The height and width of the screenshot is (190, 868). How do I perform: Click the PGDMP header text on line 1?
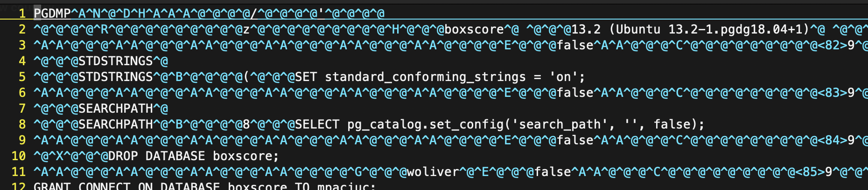[x=52, y=14]
